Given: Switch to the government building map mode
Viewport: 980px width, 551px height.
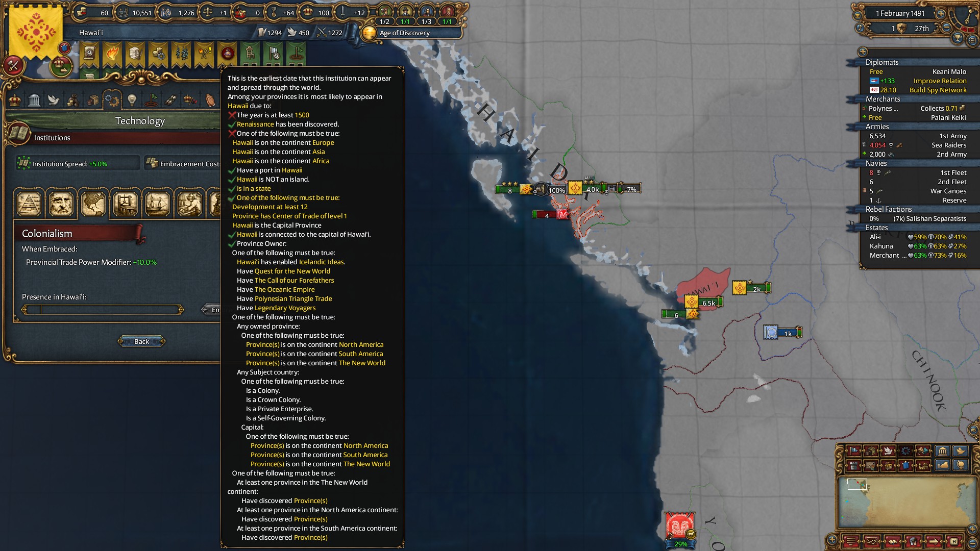Looking at the screenshot, I should [x=942, y=451].
